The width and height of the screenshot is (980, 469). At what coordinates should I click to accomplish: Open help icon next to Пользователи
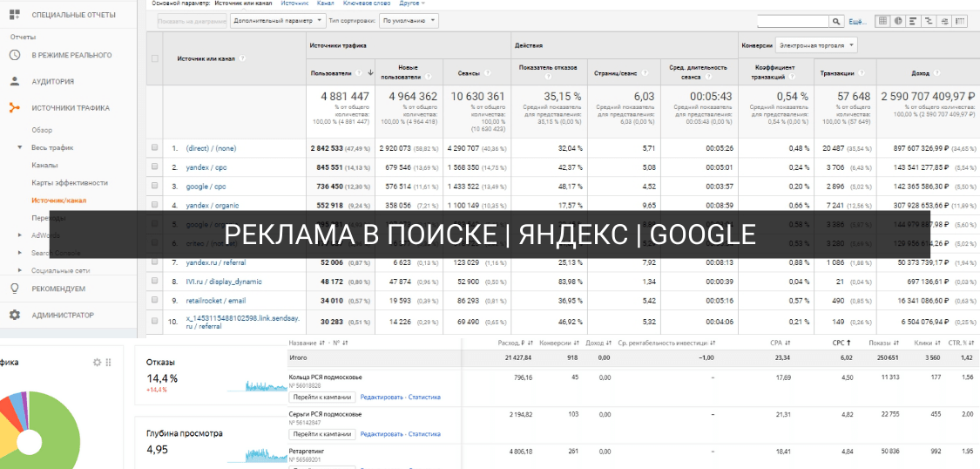(x=359, y=73)
